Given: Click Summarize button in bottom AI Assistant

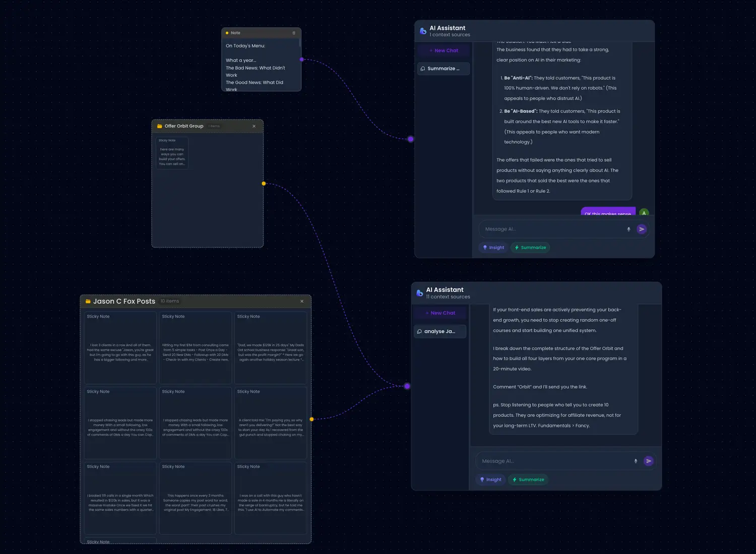Looking at the screenshot, I should click(x=528, y=479).
